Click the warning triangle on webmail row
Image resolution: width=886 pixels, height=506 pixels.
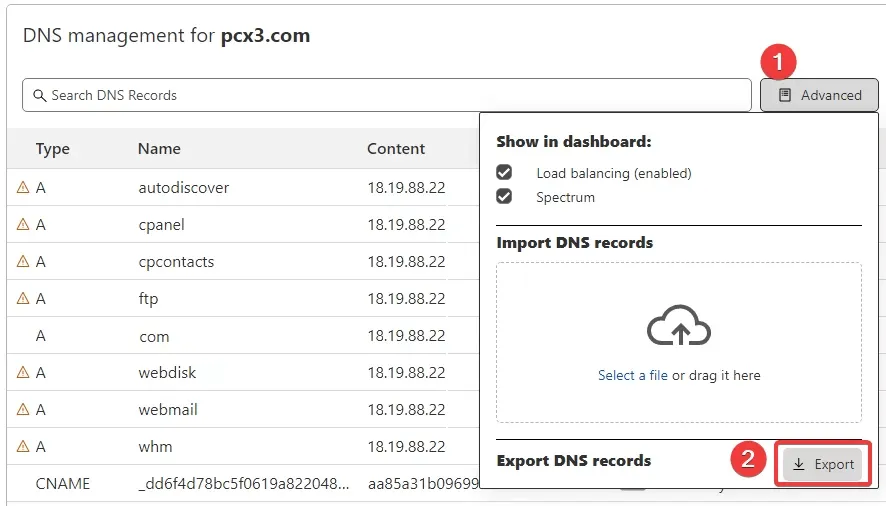[23, 409]
